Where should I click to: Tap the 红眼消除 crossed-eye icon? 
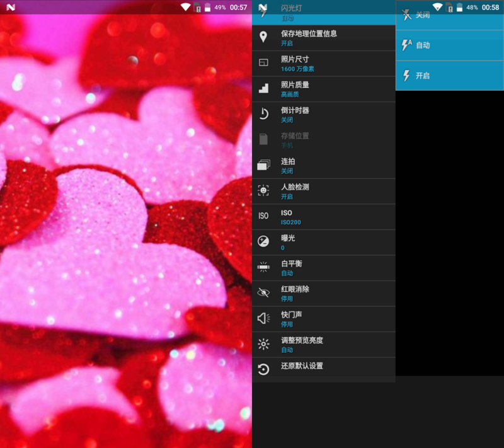263,292
